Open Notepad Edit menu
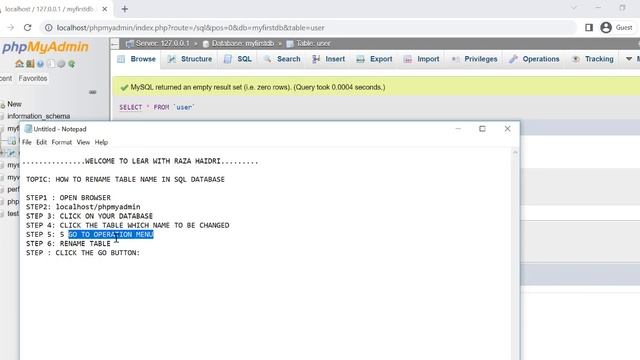This screenshot has width=640, height=360. coord(41,142)
